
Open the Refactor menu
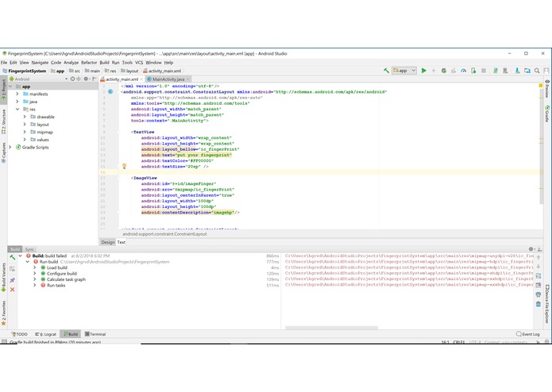89,62
